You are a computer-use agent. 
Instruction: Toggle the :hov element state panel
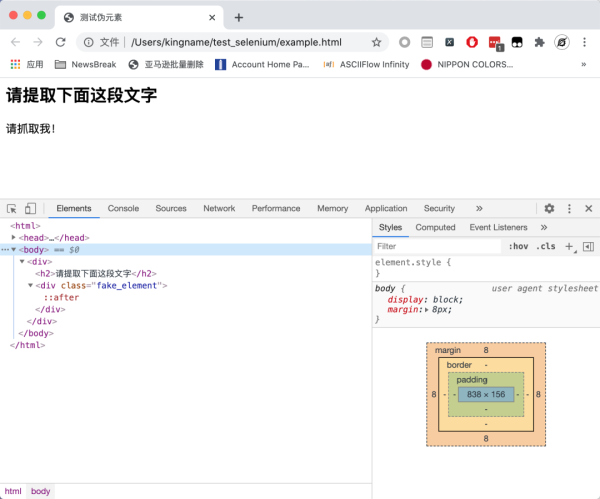tap(518, 246)
